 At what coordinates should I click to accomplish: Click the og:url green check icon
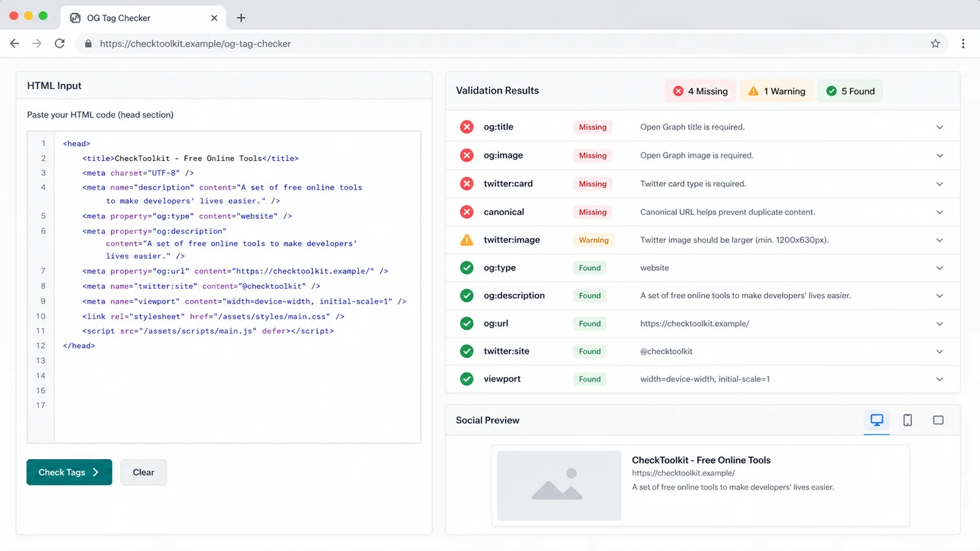pos(467,323)
